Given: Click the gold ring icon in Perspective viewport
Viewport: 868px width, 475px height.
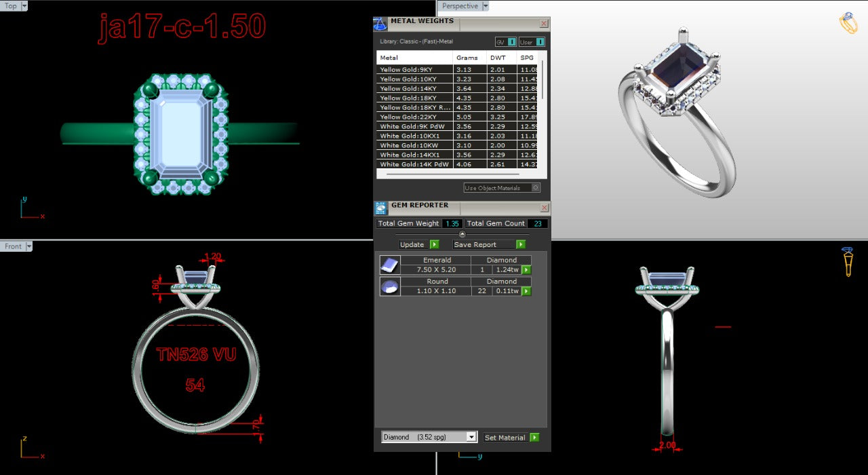Looking at the screenshot, I should (x=848, y=23).
